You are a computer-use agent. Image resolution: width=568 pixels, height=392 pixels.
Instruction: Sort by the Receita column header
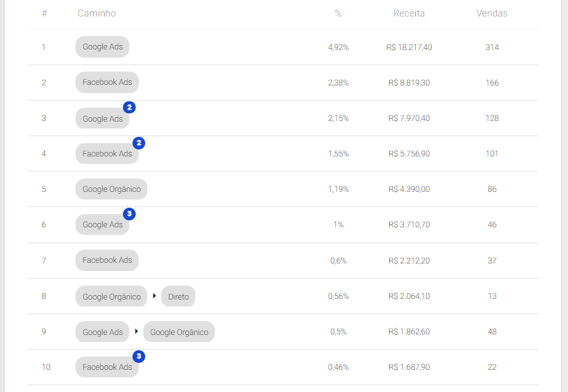409,13
